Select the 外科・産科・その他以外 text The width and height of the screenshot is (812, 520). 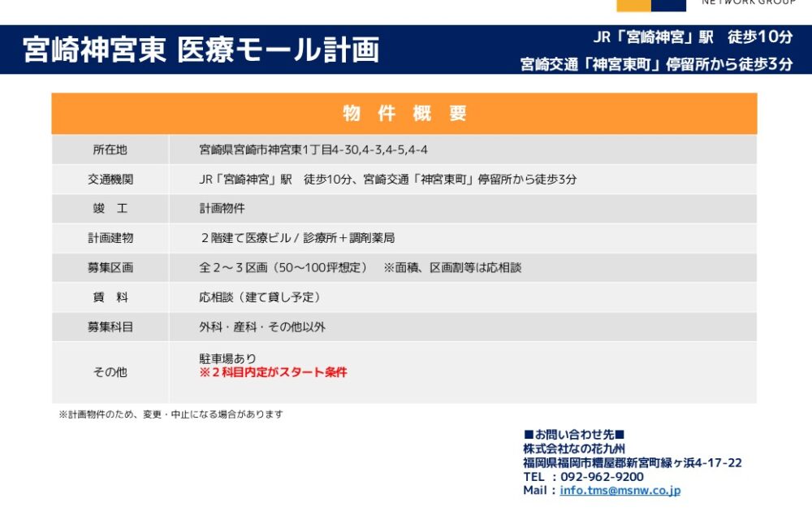pos(262,327)
